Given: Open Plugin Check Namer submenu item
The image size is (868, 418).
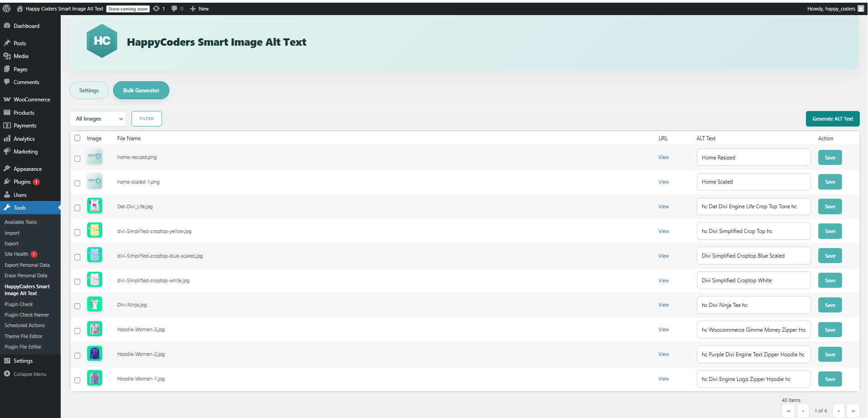Looking at the screenshot, I should point(26,315).
